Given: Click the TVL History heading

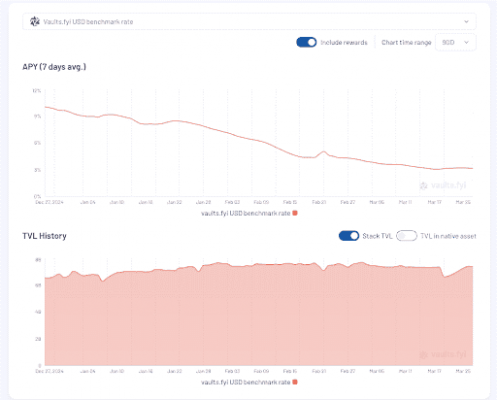Looking at the screenshot, I should pos(44,236).
